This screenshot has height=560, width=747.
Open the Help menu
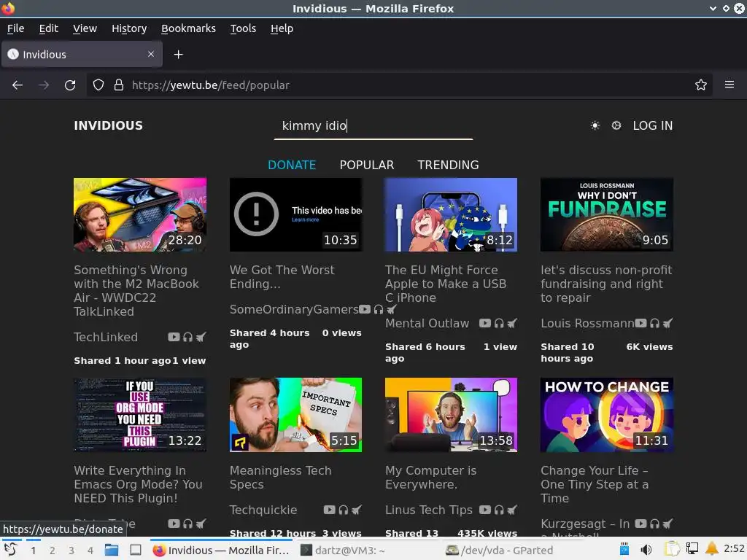point(282,28)
